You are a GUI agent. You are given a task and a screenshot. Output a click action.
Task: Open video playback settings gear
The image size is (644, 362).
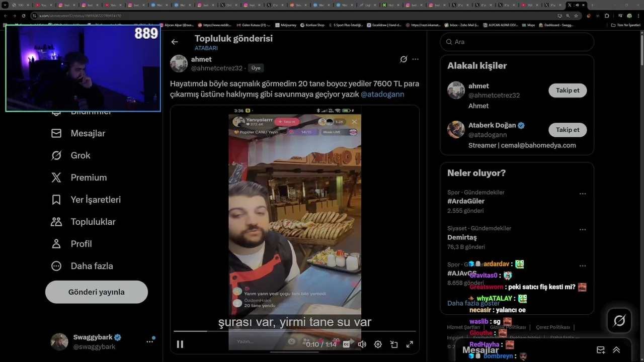[x=378, y=344]
